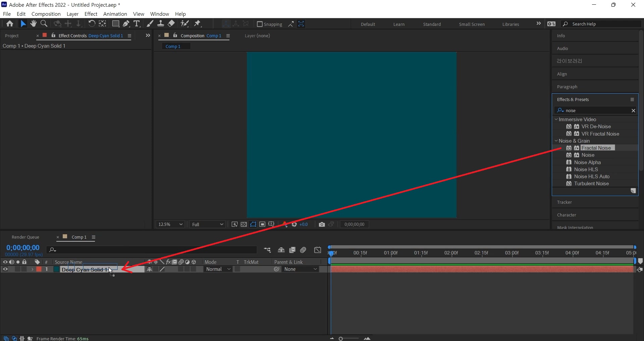Open the Tracker panel

(x=564, y=202)
